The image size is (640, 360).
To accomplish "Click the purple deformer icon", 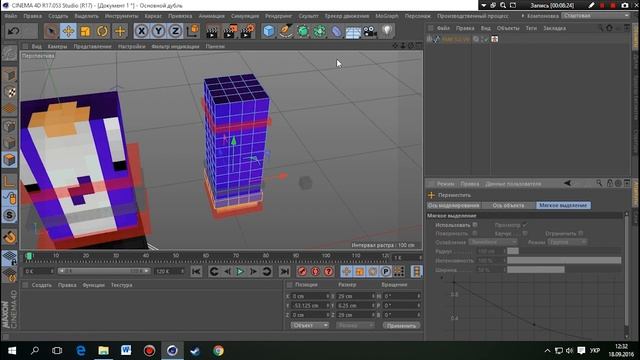I will [x=336, y=31].
